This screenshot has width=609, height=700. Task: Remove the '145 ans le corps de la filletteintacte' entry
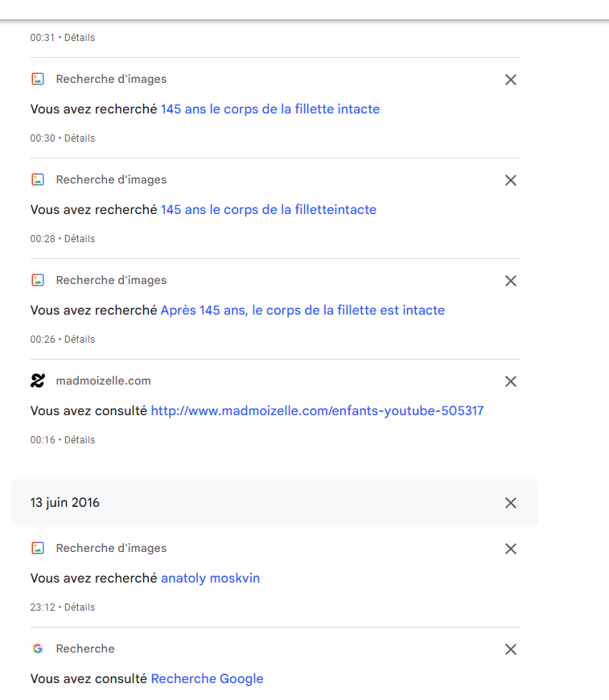click(x=510, y=180)
